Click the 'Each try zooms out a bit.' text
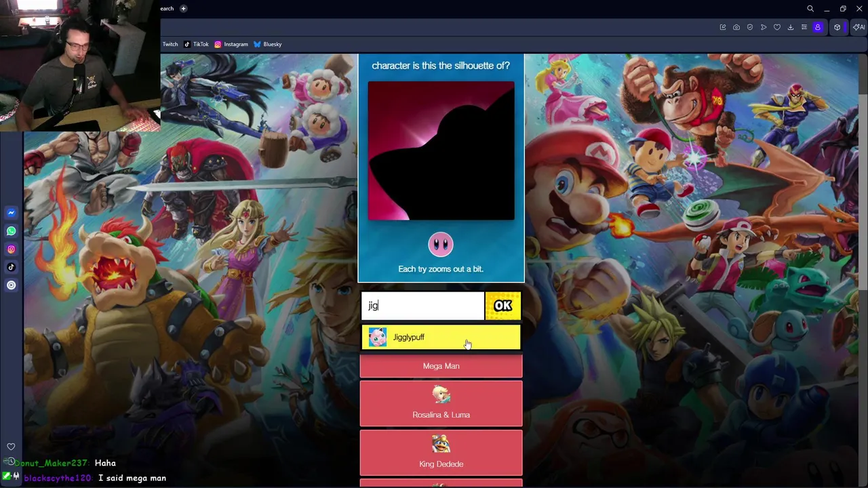Viewport: 868px width, 488px height. (x=441, y=269)
